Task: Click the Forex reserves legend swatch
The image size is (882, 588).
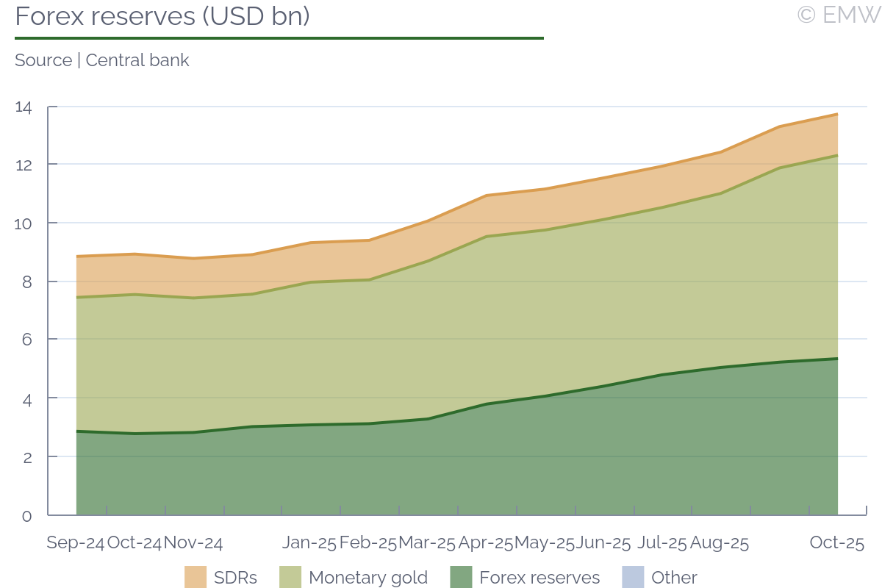Action: click(461, 578)
